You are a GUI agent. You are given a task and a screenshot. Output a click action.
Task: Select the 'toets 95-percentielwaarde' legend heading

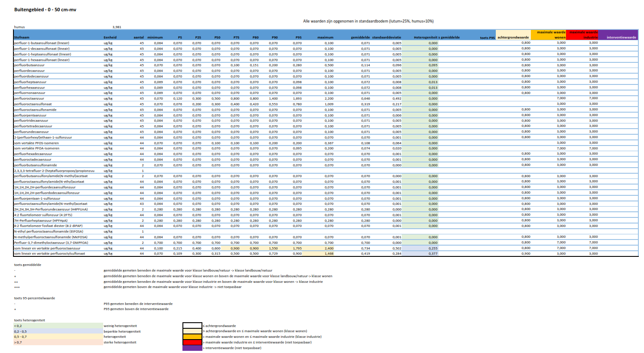point(34,298)
